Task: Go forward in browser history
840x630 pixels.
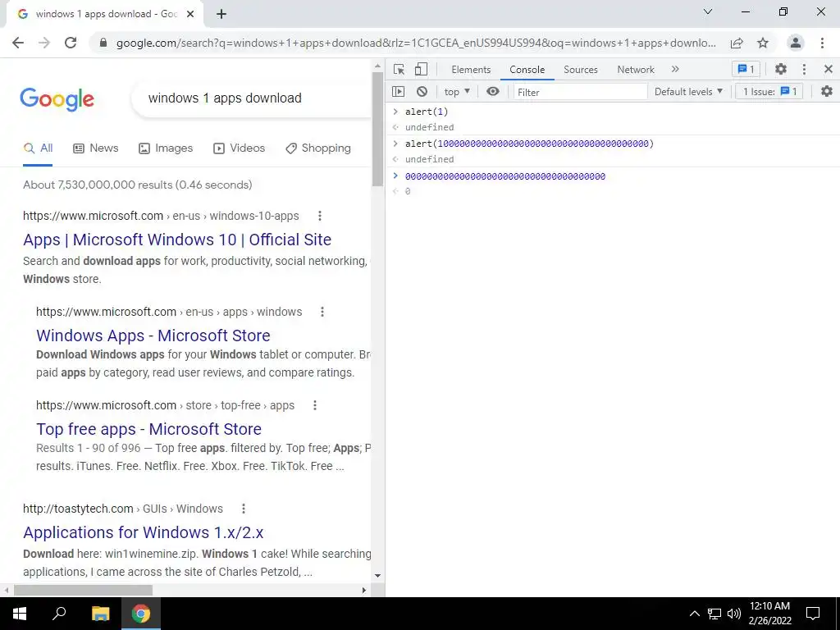Action: coord(44,43)
